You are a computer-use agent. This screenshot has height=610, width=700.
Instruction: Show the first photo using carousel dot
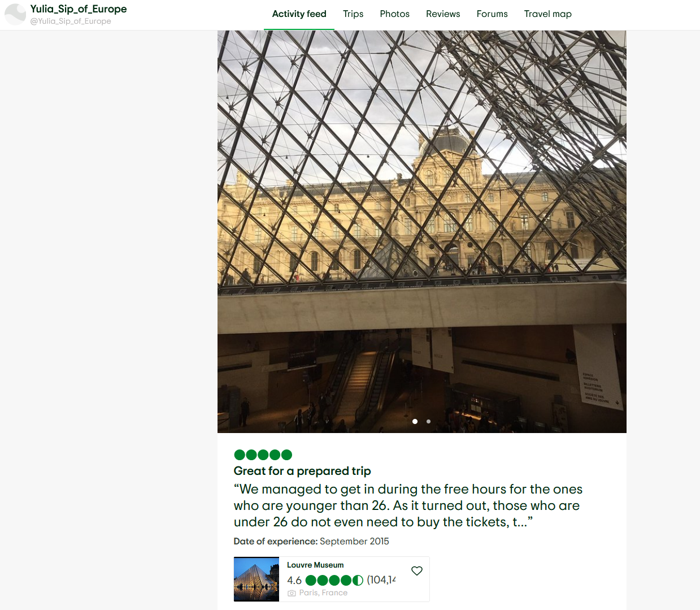point(415,421)
